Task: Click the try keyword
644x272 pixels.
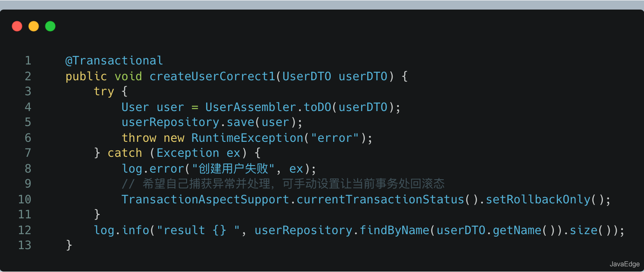Action: coord(104,91)
